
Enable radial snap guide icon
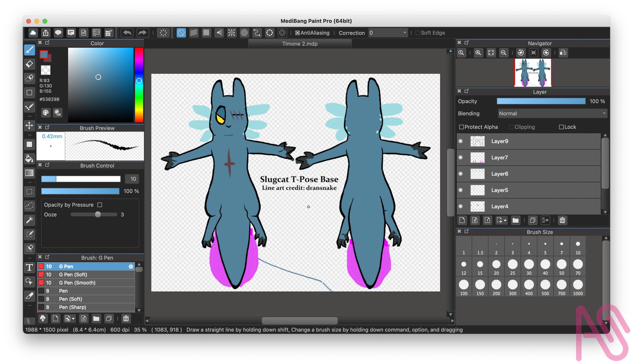[x=231, y=33]
